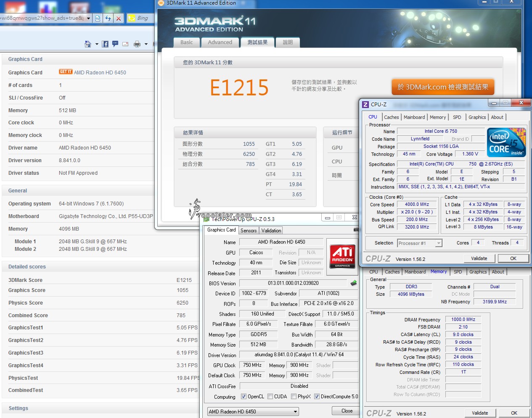Switch to the Basic tab in 3DMark
Viewport: 532px width, 418px height.
click(x=187, y=42)
